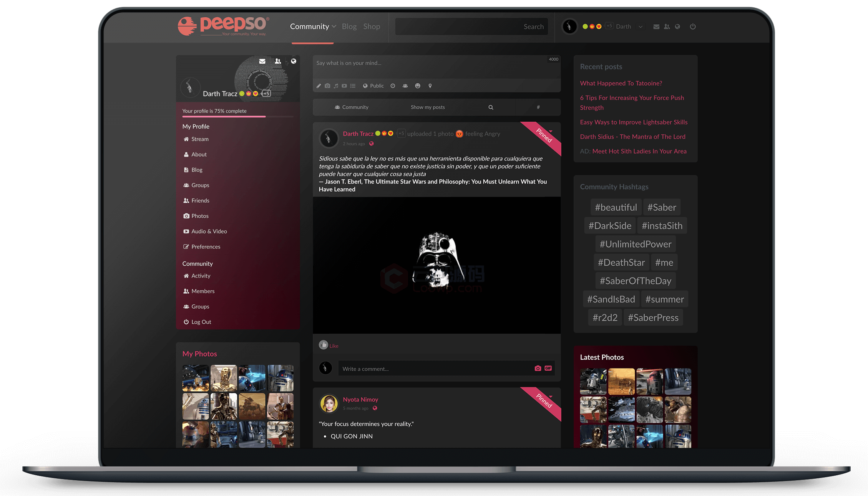Open recent post 'What Happened To Tatooine?'
This screenshot has height=496, width=868.
[621, 83]
